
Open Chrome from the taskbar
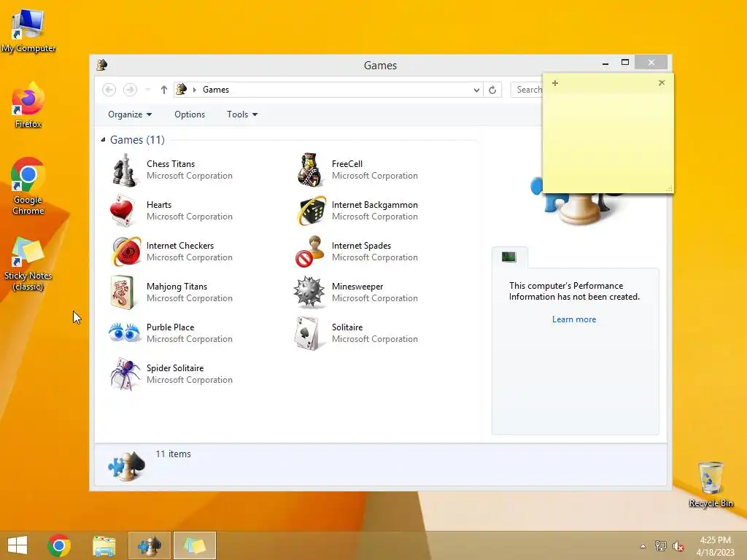click(59, 545)
